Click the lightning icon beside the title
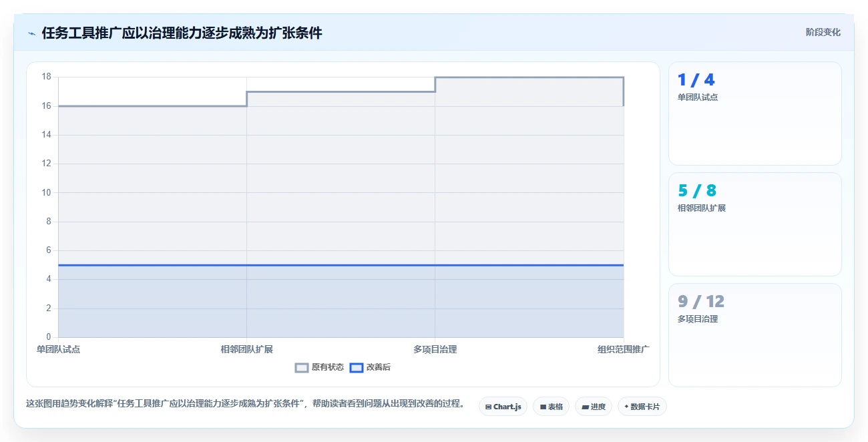Viewport: 868px width, 442px height. [31, 33]
